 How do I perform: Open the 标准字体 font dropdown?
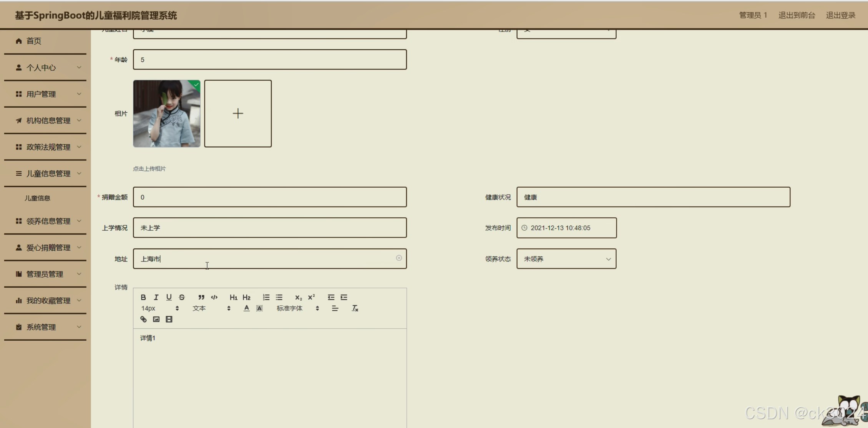(297, 308)
